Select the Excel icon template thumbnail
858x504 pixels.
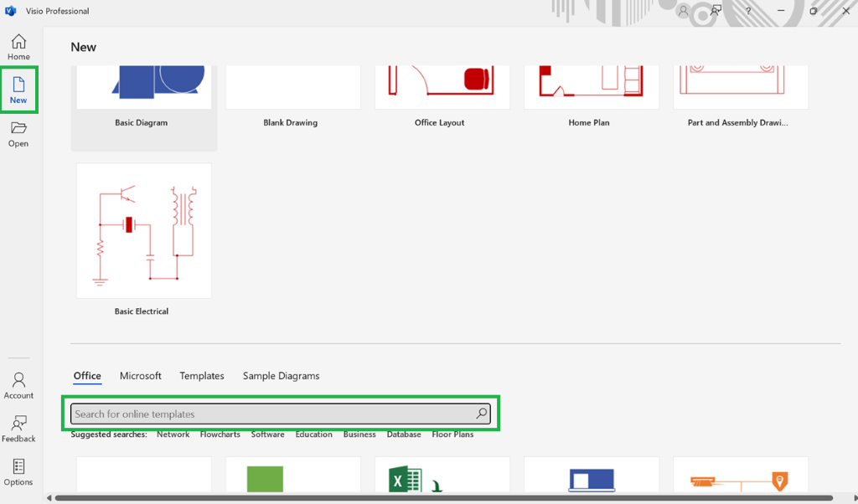point(442,476)
